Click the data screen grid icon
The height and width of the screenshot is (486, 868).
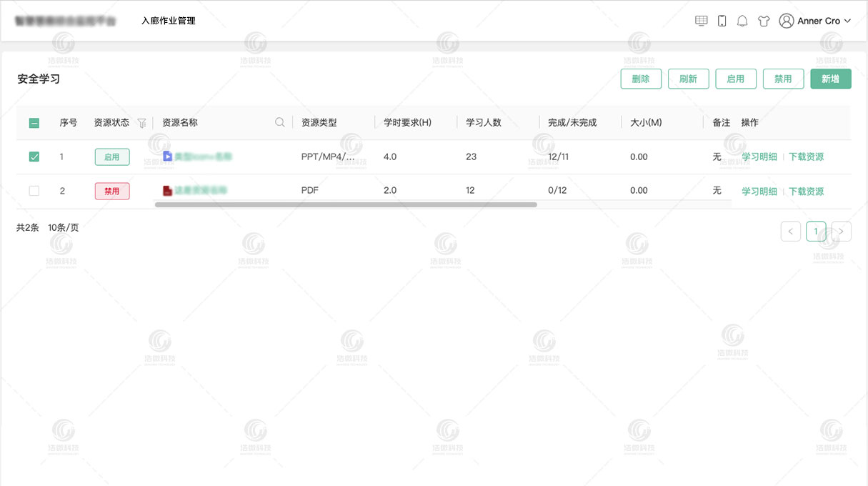point(701,20)
